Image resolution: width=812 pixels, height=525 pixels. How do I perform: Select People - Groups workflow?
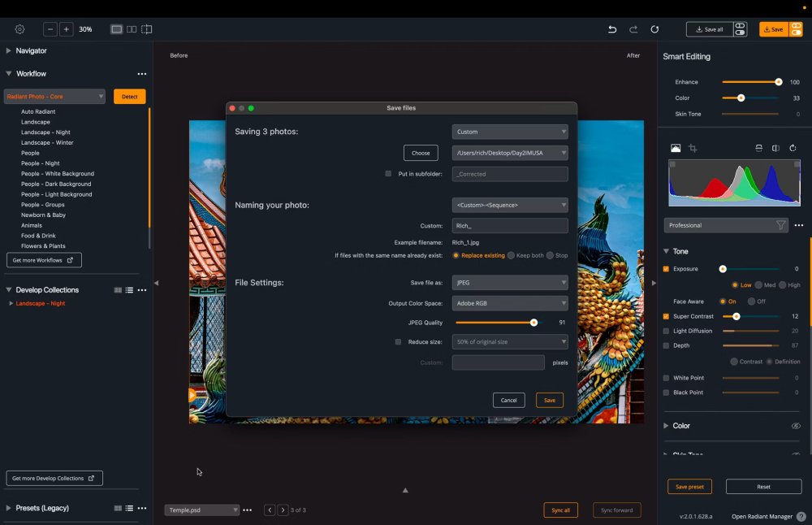(x=42, y=205)
